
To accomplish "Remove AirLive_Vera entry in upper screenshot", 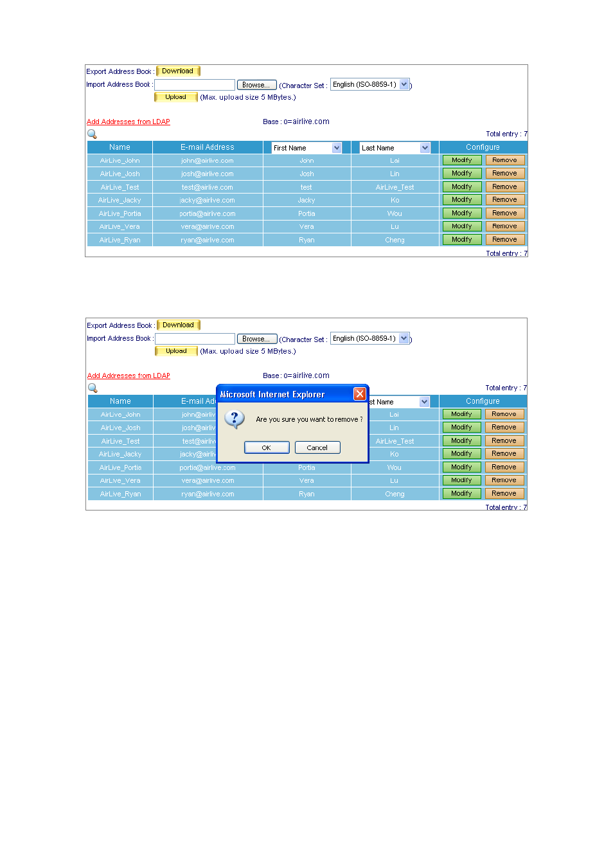I will pyautogui.click(x=505, y=226).
